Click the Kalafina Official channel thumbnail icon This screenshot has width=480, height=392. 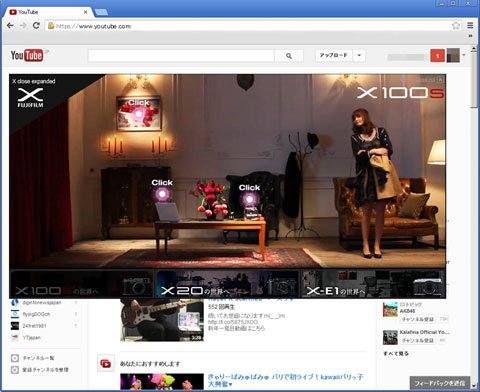390,337
